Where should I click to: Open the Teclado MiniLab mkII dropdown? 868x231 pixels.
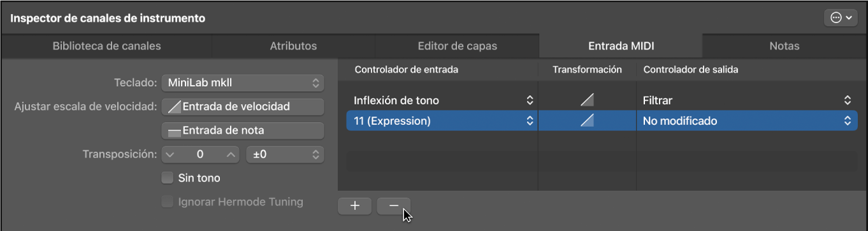tap(243, 83)
